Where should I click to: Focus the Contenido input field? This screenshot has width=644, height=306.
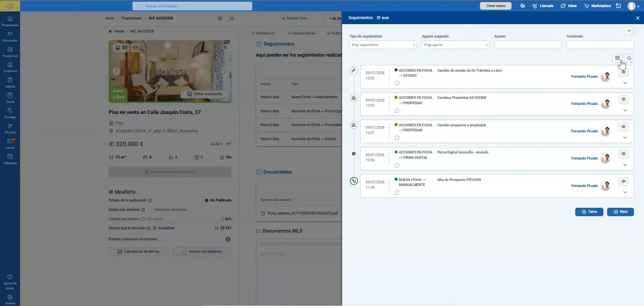point(600,45)
